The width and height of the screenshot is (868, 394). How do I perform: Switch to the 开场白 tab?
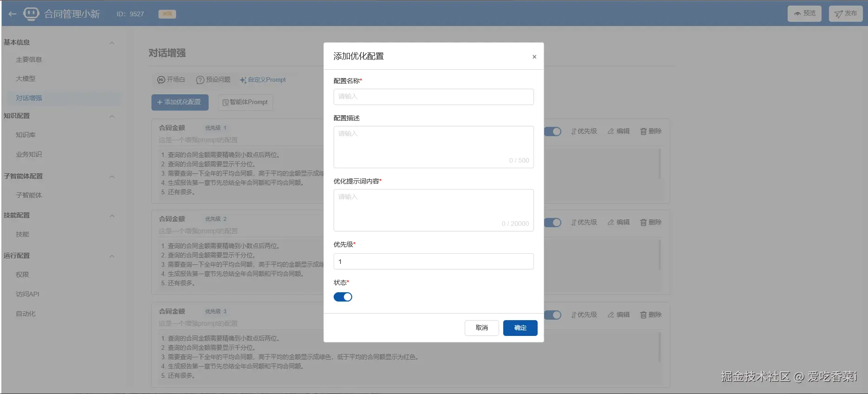click(x=171, y=80)
